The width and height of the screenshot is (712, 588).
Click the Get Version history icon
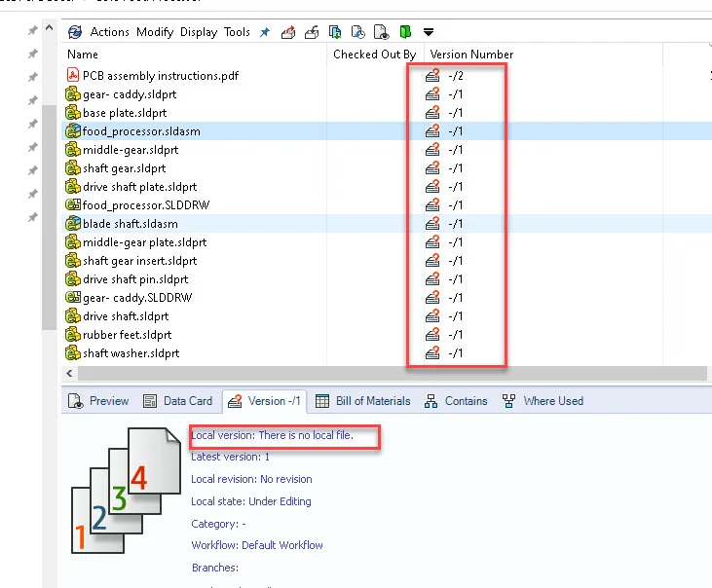tap(357, 32)
